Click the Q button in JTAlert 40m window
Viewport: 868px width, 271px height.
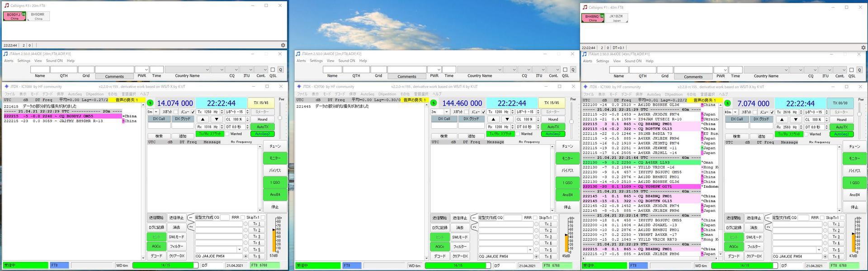(x=859, y=70)
